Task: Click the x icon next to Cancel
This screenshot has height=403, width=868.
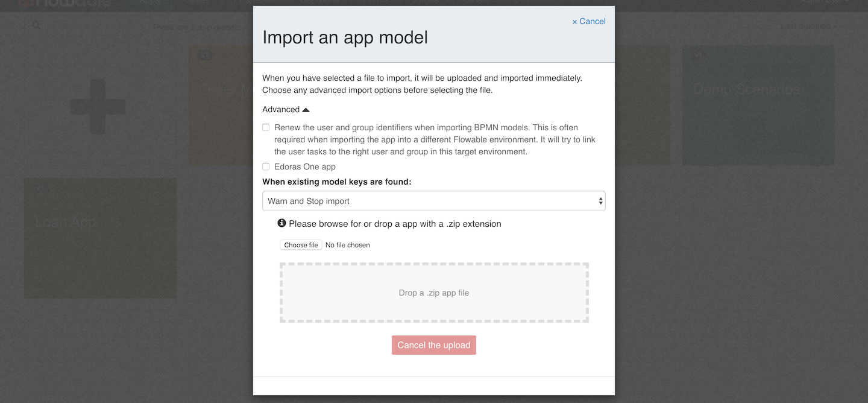Action: (573, 21)
